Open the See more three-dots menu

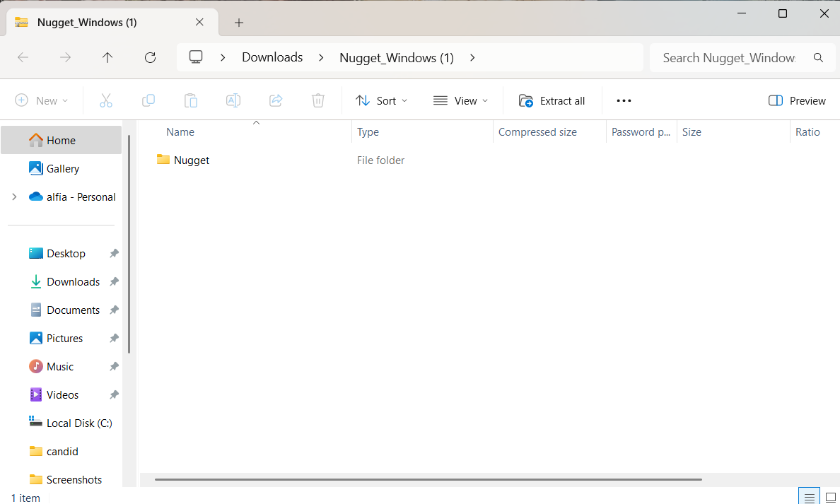pyautogui.click(x=624, y=100)
